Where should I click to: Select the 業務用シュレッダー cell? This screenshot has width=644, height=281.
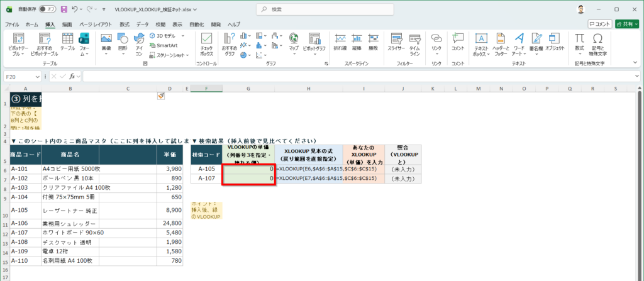(70, 224)
